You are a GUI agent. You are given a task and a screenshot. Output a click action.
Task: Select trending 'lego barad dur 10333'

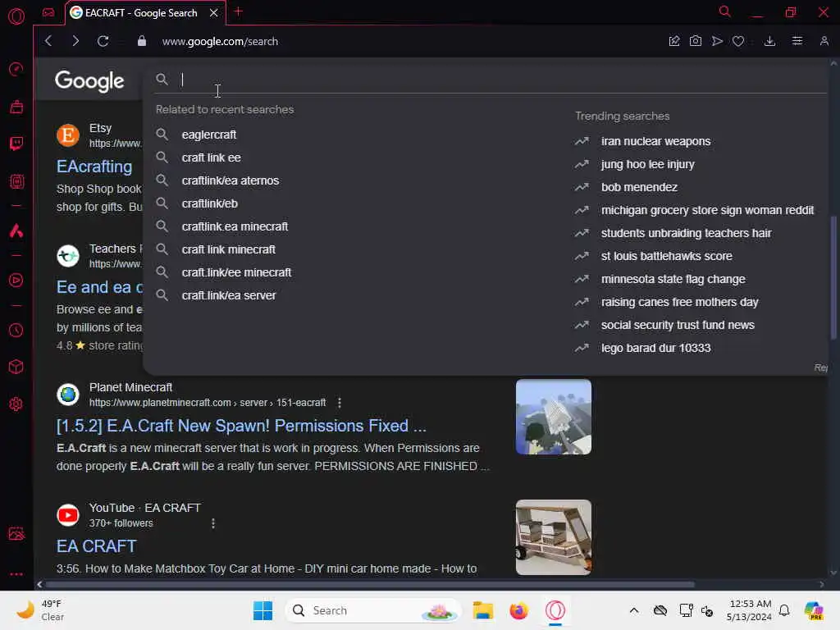655,348
